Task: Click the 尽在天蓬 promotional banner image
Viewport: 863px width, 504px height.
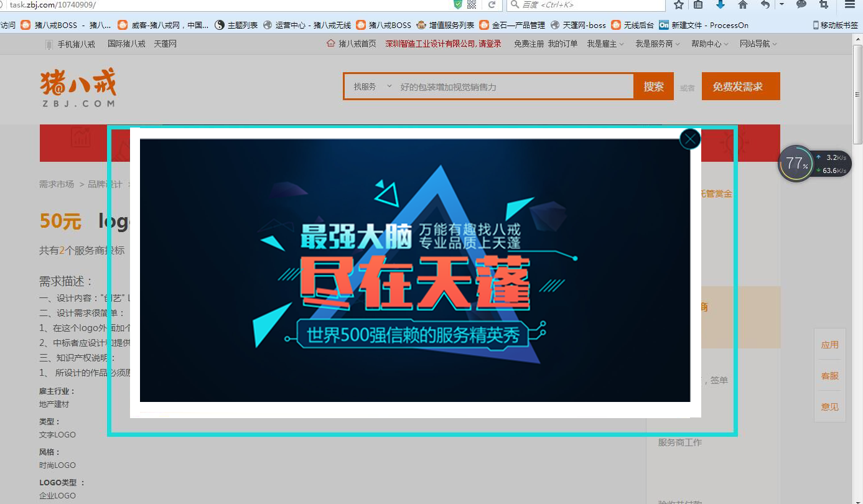Action: 415,270
